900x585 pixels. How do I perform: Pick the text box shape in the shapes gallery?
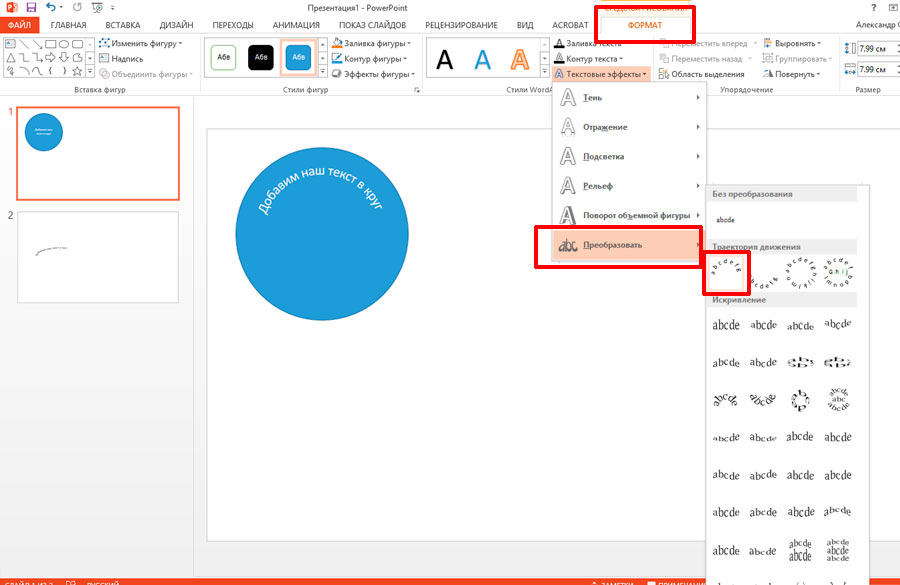(x=10, y=44)
